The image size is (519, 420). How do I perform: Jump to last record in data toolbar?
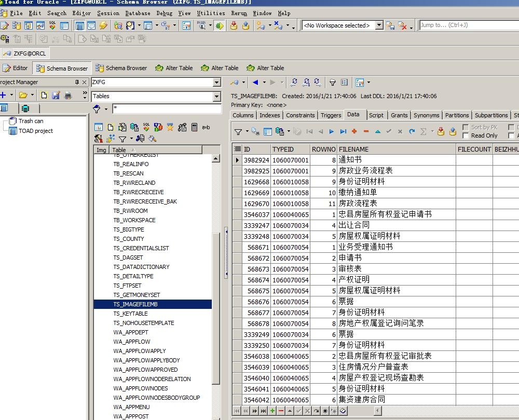click(343, 132)
